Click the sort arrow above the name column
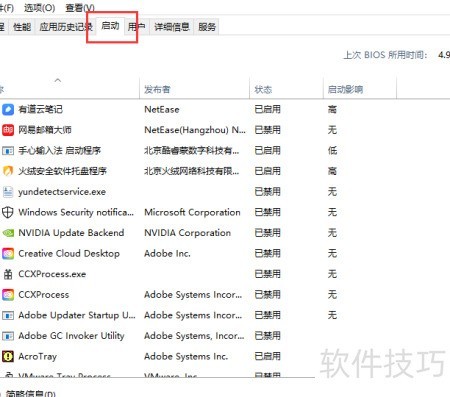The height and width of the screenshot is (397, 450). click(x=58, y=80)
